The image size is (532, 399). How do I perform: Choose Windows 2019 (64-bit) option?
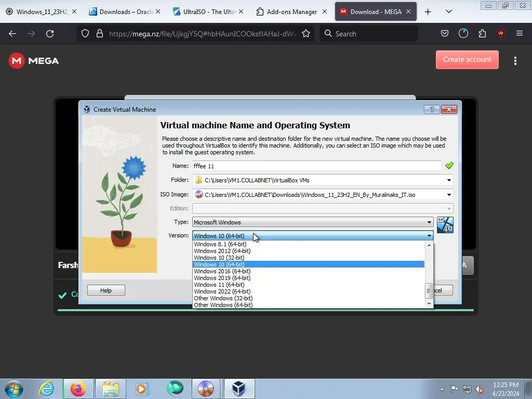point(309,278)
